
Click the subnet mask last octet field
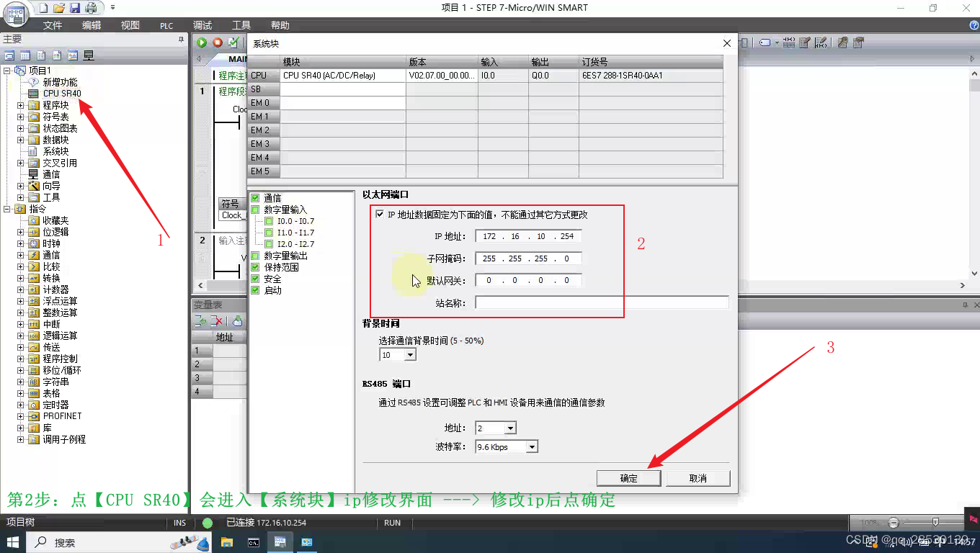pos(567,258)
